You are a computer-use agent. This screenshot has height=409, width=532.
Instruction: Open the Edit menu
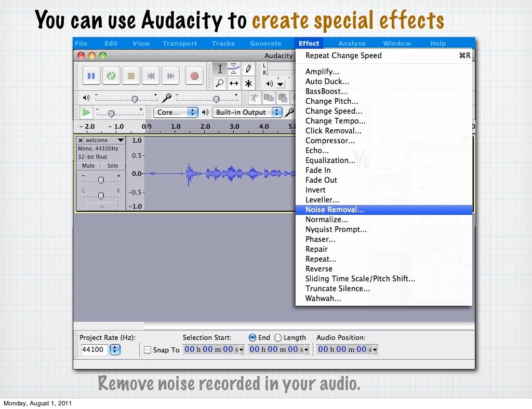(111, 44)
